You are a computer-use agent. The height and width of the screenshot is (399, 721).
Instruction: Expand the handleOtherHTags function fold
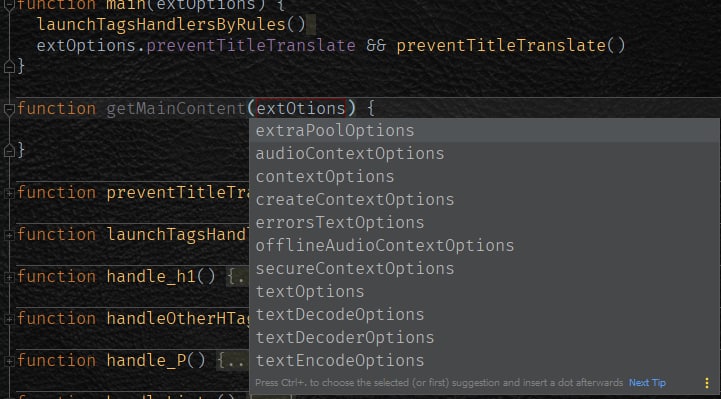point(9,319)
